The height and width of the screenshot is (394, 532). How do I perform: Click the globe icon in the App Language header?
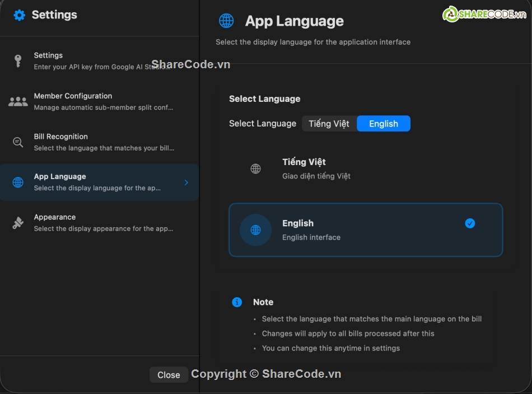(226, 20)
